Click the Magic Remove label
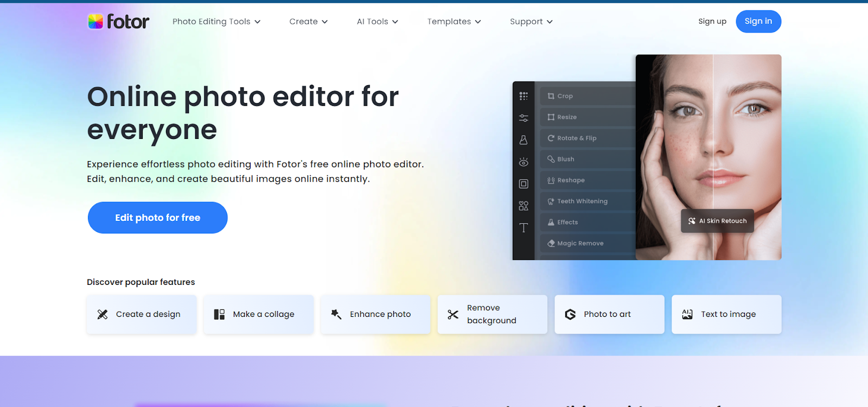 580,244
